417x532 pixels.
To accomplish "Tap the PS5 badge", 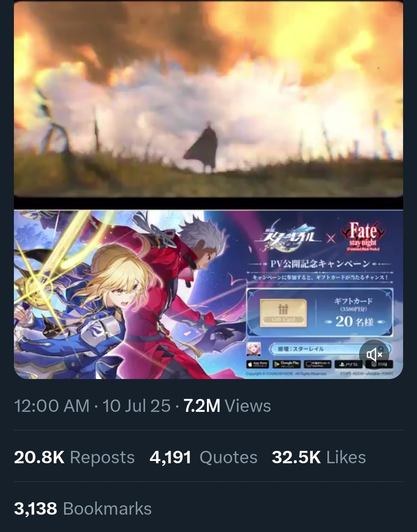I will [x=348, y=364].
